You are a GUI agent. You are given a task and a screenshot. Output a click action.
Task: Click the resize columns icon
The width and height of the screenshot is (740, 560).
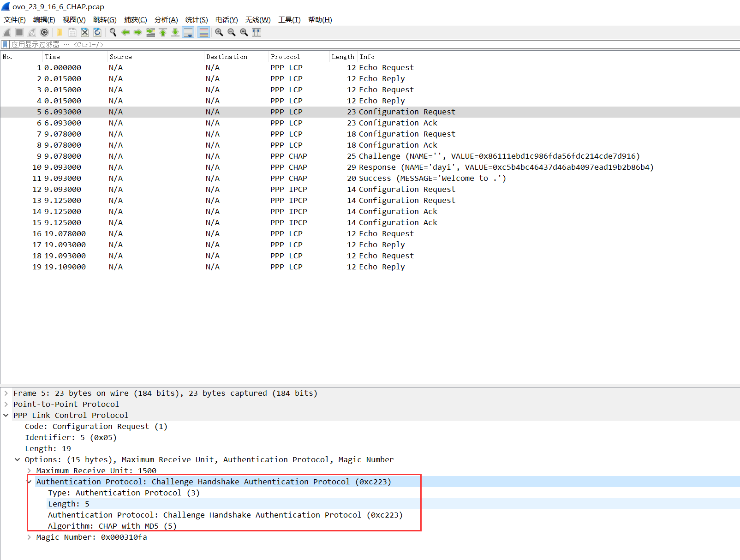click(x=257, y=32)
